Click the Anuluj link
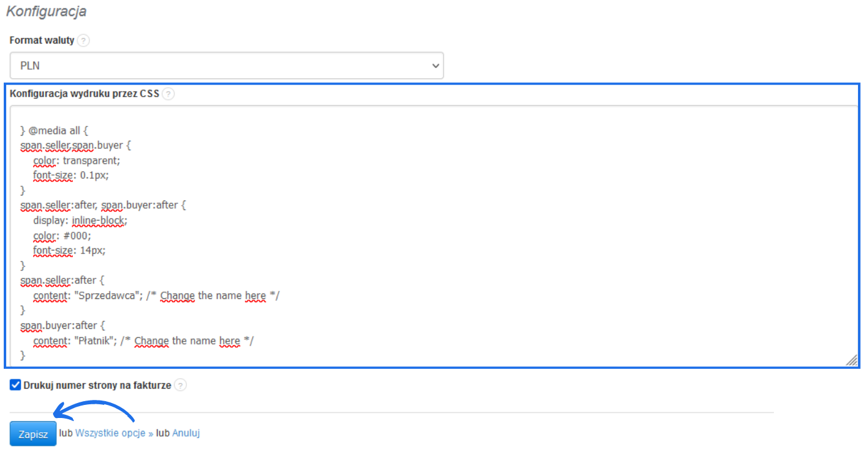 coord(186,433)
